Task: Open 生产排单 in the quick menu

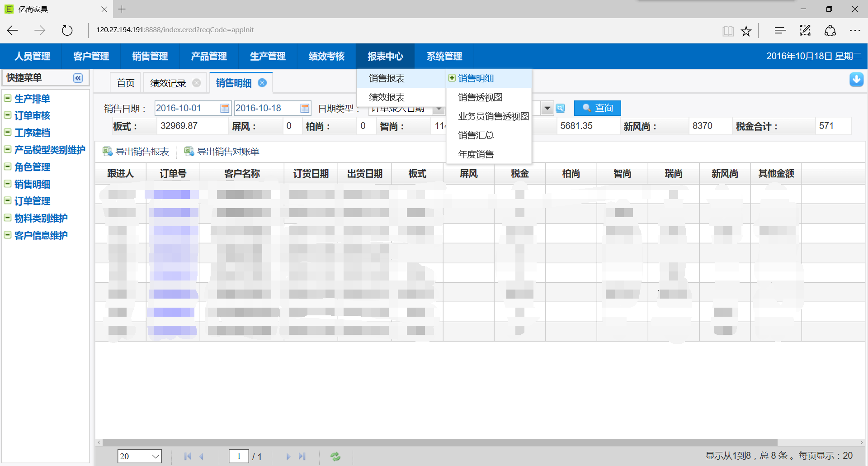Action: point(32,99)
